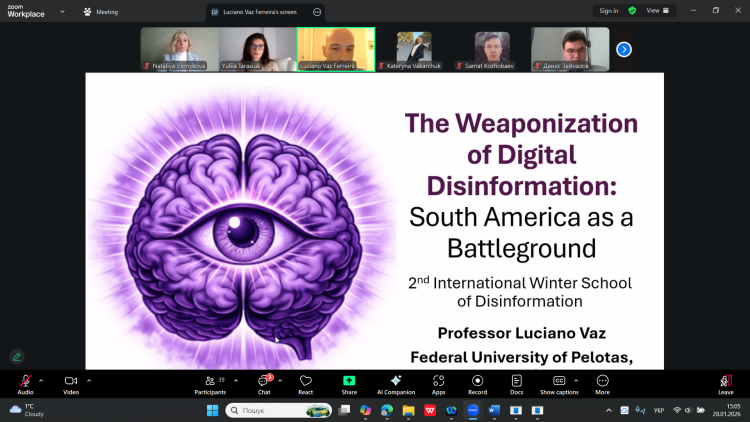Open the Apps panel
The width and height of the screenshot is (750, 422).
(439, 382)
